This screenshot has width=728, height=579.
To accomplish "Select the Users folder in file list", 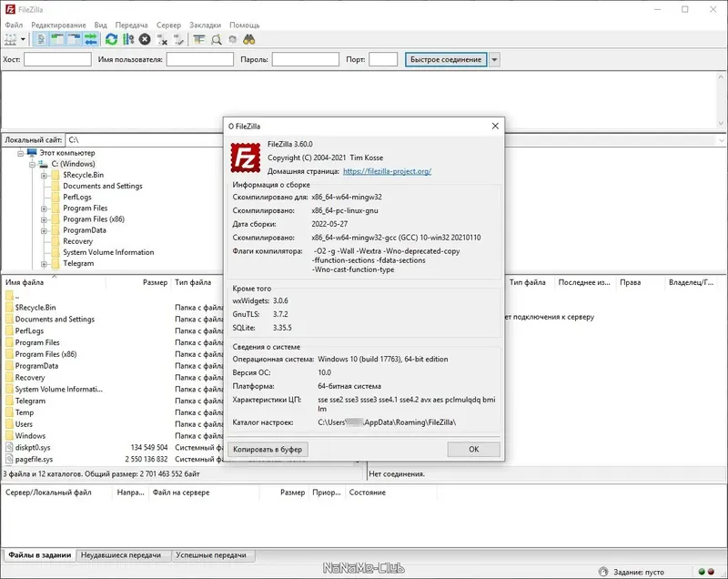I will coord(24,424).
